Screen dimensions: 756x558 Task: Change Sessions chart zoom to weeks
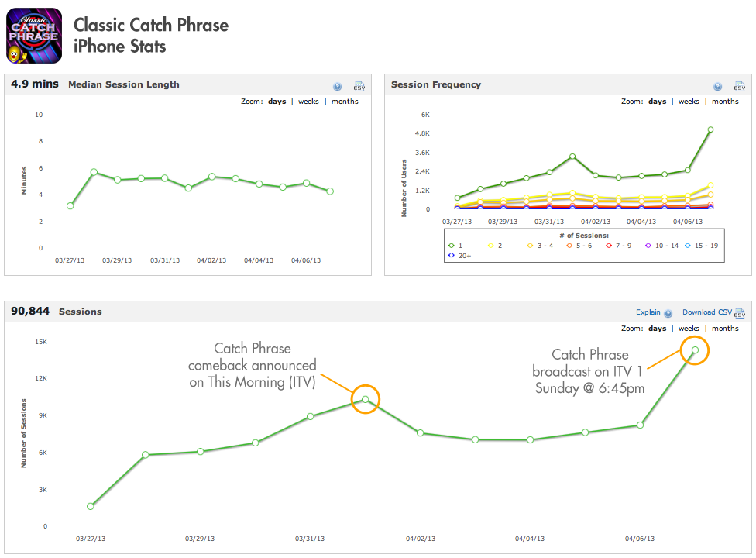(x=689, y=329)
